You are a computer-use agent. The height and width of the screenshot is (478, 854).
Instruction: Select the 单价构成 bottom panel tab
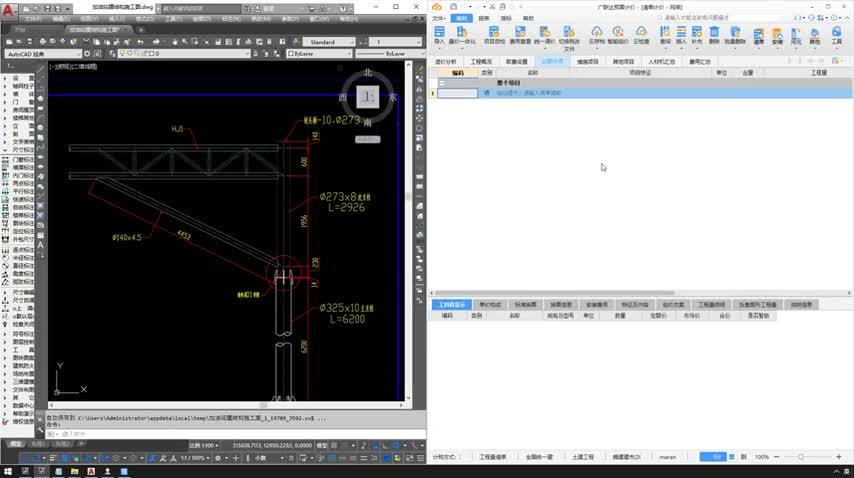pyautogui.click(x=490, y=304)
